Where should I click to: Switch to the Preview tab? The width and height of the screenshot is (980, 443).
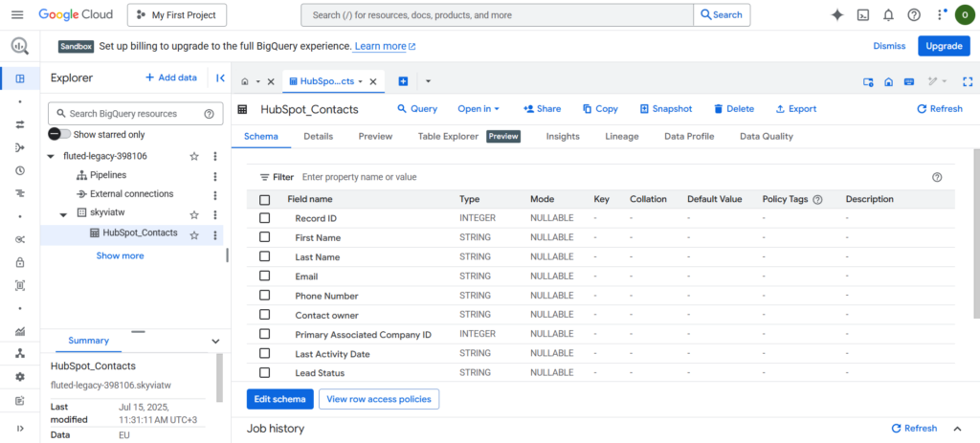(x=375, y=136)
